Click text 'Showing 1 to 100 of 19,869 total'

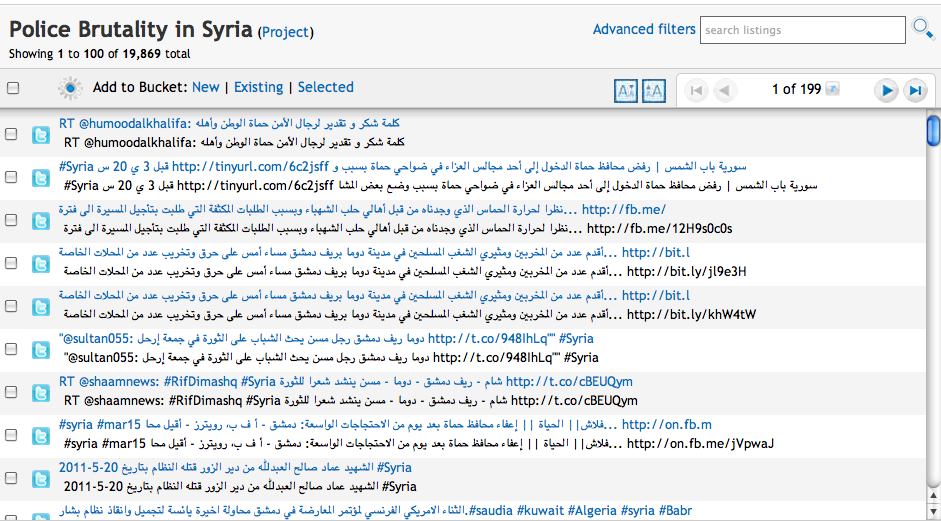pyautogui.click(x=100, y=54)
